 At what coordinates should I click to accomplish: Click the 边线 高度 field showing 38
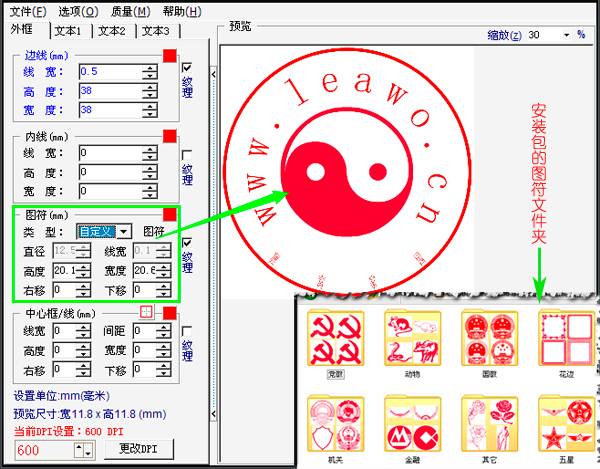(111, 91)
